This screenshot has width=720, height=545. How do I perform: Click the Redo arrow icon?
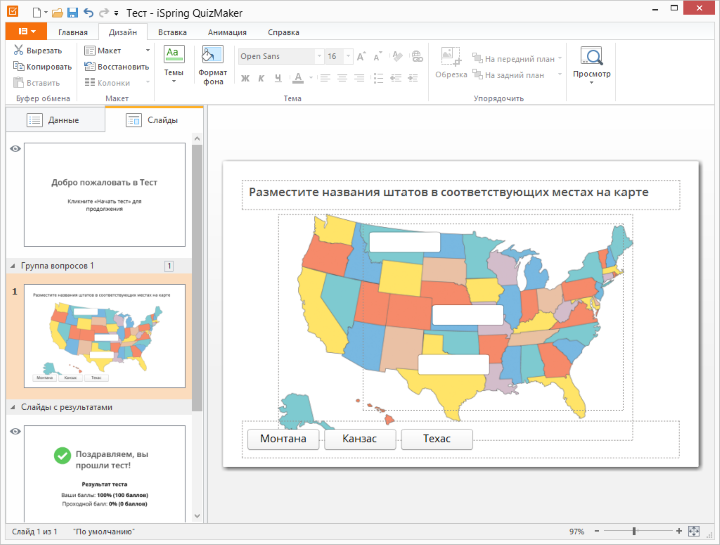click(104, 13)
